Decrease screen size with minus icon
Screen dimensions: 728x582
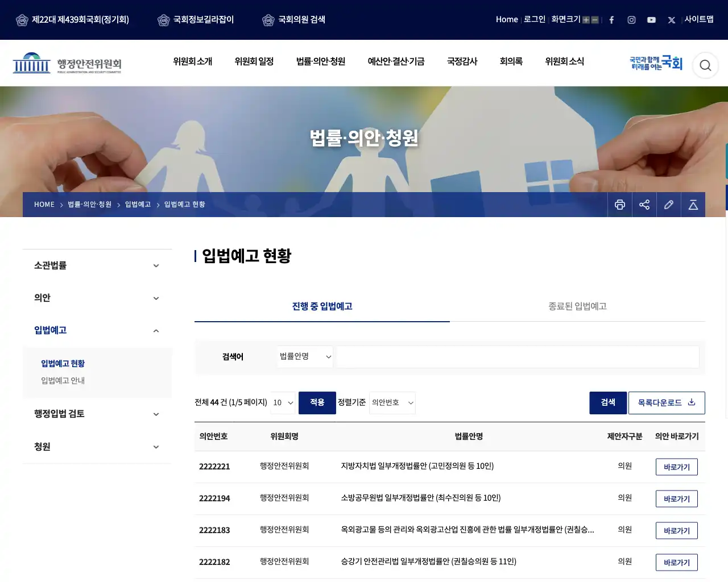coord(595,20)
